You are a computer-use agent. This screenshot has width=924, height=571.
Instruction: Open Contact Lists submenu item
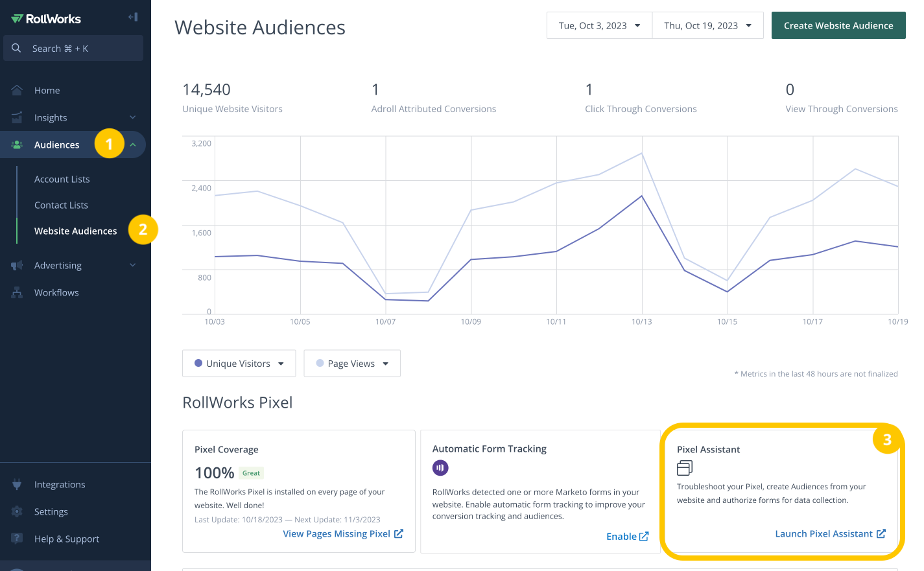pos(61,205)
